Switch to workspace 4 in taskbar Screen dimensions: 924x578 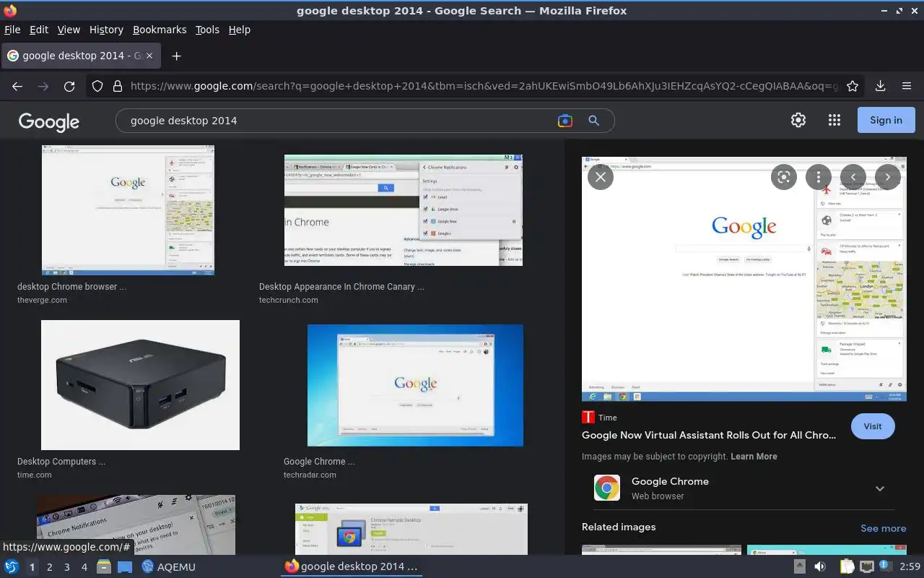coord(84,567)
